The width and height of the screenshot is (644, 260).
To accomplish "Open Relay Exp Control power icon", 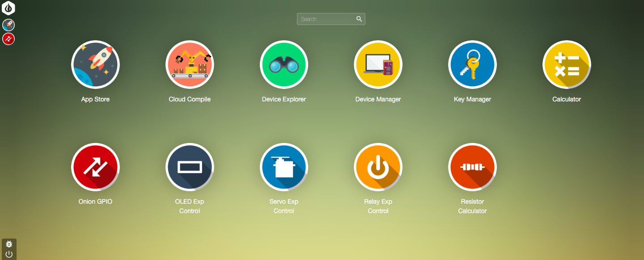I will [378, 167].
